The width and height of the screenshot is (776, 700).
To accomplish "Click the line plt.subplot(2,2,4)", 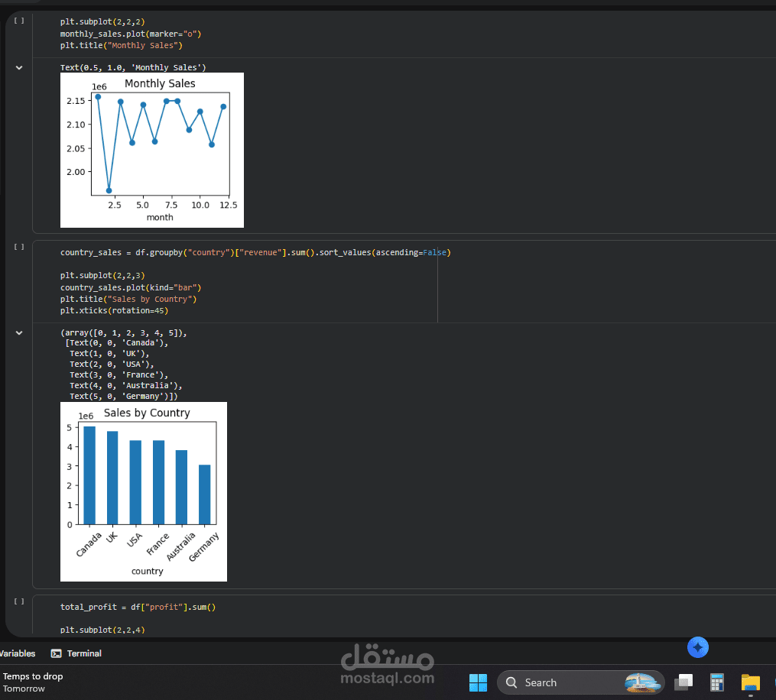I will 102,630.
